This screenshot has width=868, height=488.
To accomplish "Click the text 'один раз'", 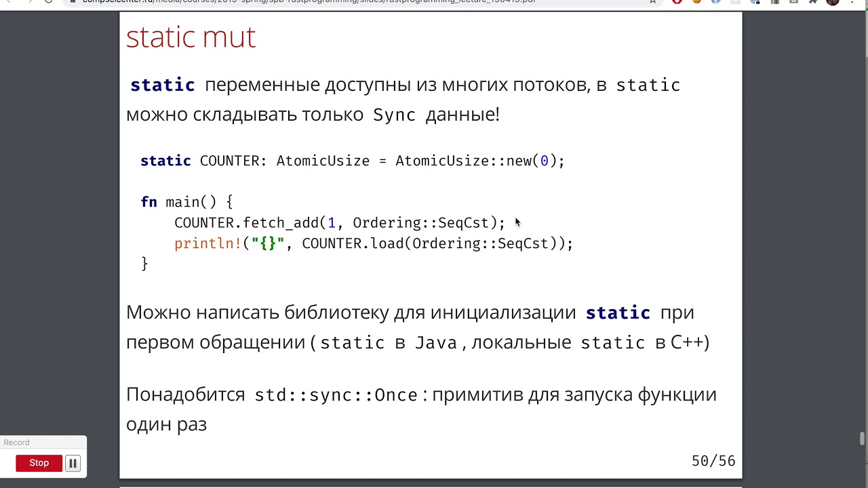I will tap(166, 424).
